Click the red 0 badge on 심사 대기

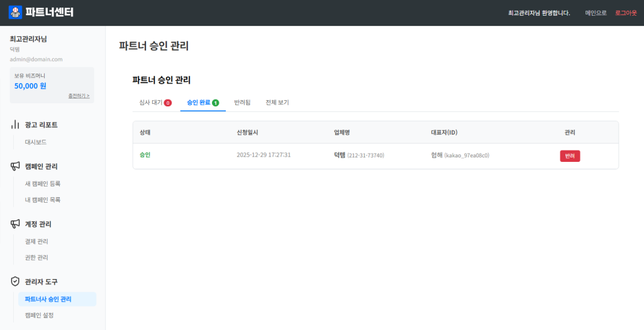168,103
